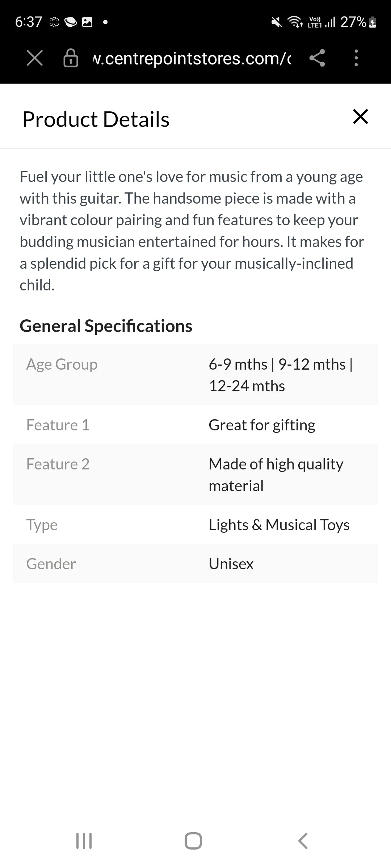Select the Age Group row label
The height and width of the screenshot is (868, 391).
pos(62,364)
